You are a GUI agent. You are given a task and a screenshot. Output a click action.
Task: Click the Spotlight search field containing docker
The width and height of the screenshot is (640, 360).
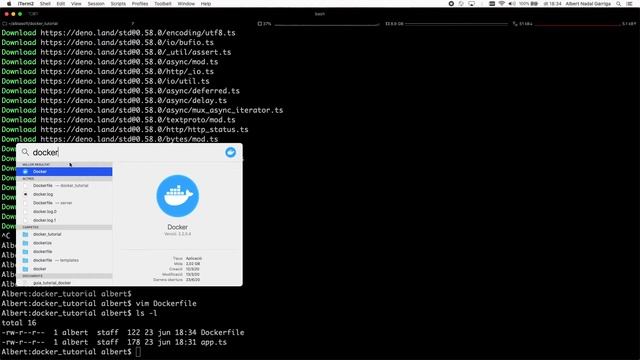click(x=127, y=152)
